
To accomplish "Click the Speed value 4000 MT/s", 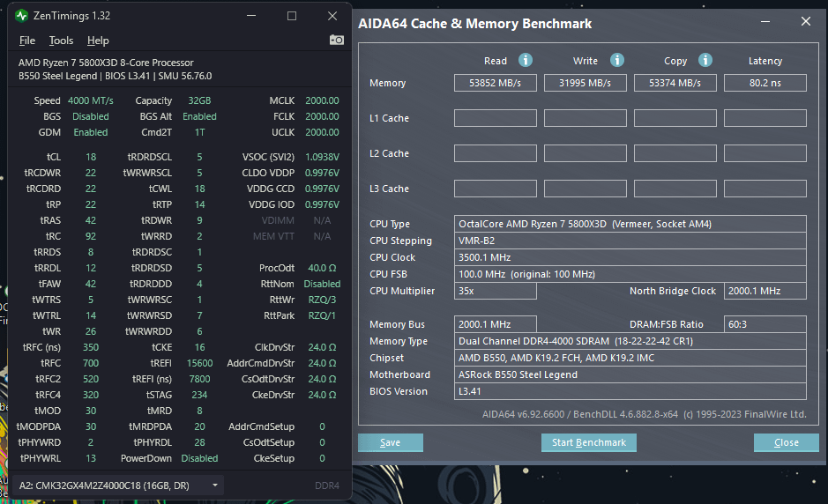I will click(x=90, y=100).
